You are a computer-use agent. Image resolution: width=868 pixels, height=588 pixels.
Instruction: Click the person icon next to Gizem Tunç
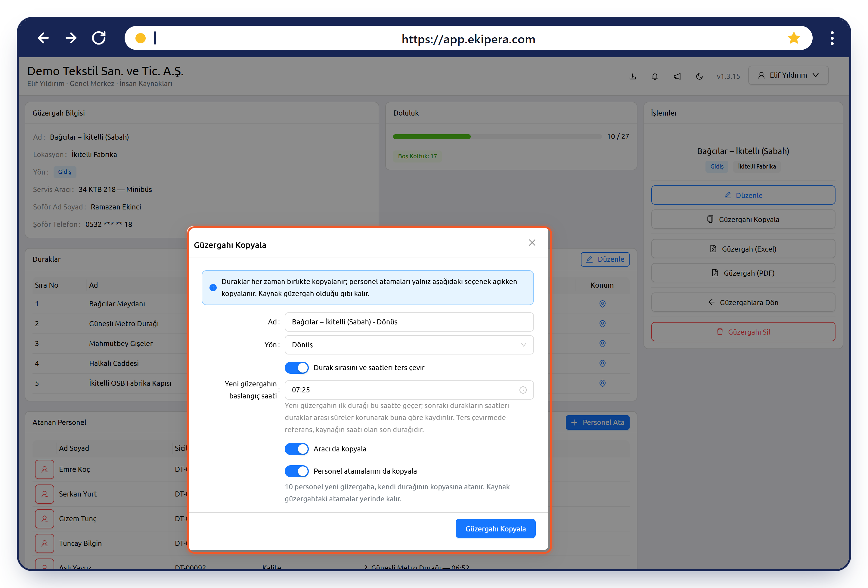pyautogui.click(x=45, y=518)
